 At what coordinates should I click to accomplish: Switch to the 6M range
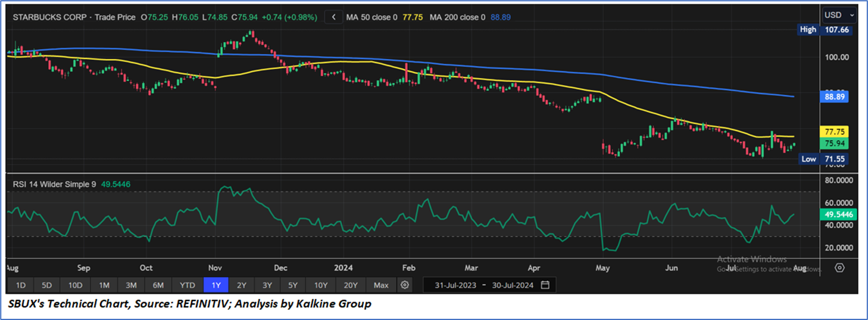pos(158,285)
